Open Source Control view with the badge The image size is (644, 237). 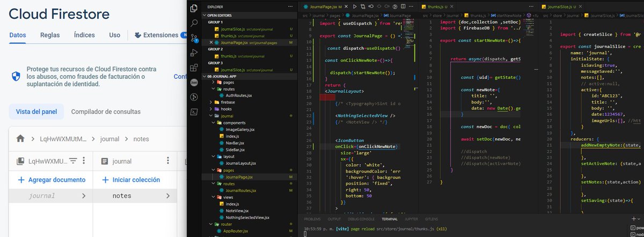click(x=194, y=39)
